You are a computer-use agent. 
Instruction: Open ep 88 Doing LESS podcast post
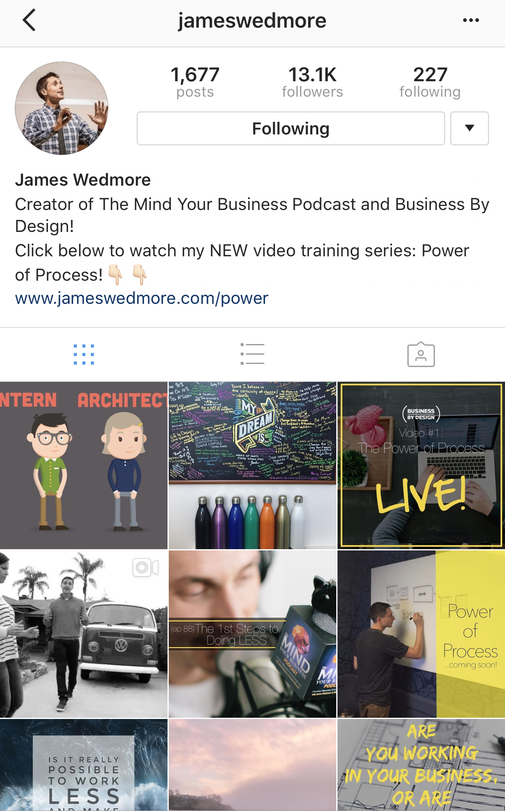252,634
